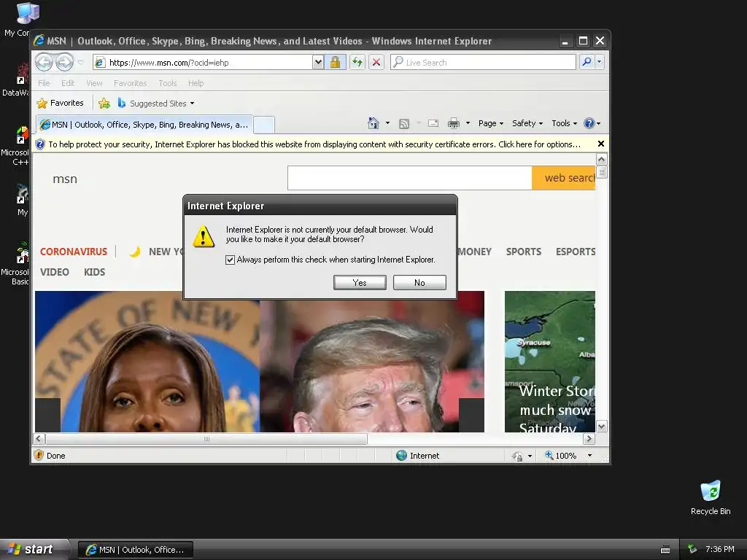Click the RSS Feeds icon
This screenshot has width=747, height=560.
(x=404, y=124)
